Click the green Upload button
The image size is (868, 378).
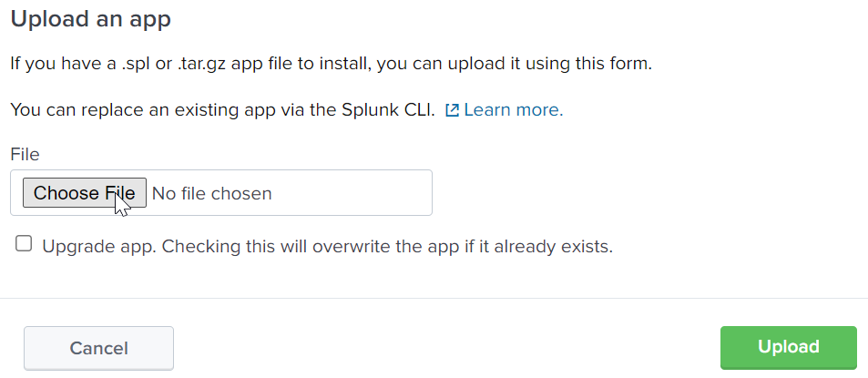click(x=788, y=347)
